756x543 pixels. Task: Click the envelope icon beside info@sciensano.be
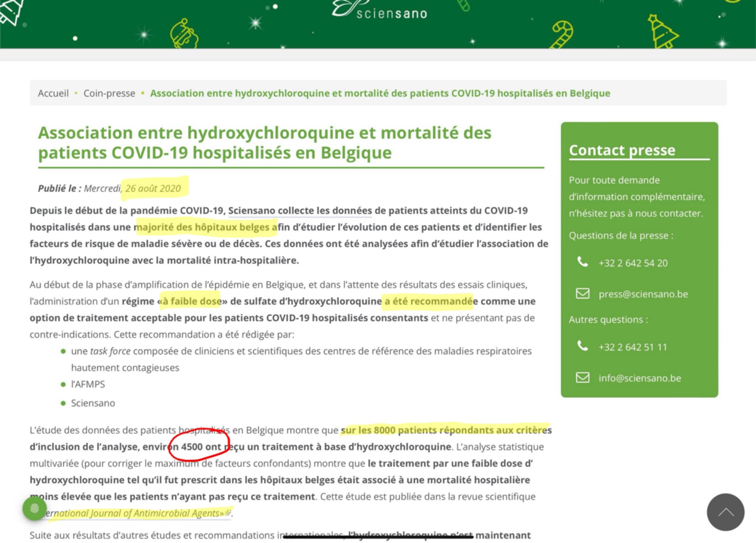pyautogui.click(x=583, y=378)
